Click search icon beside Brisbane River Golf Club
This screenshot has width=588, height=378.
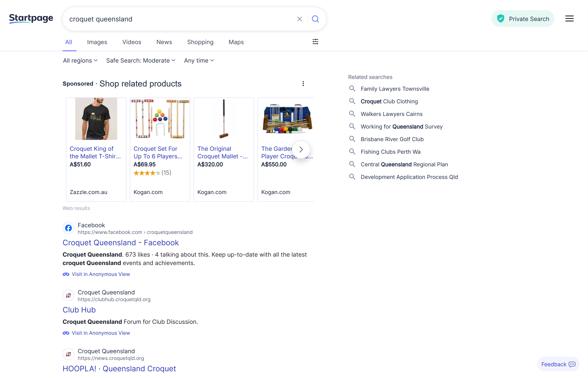(352, 139)
